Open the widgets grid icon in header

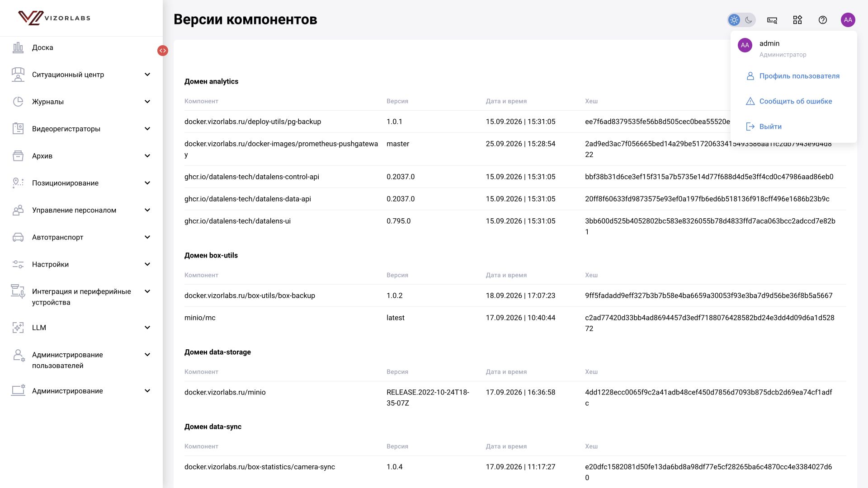pyautogui.click(x=797, y=20)
